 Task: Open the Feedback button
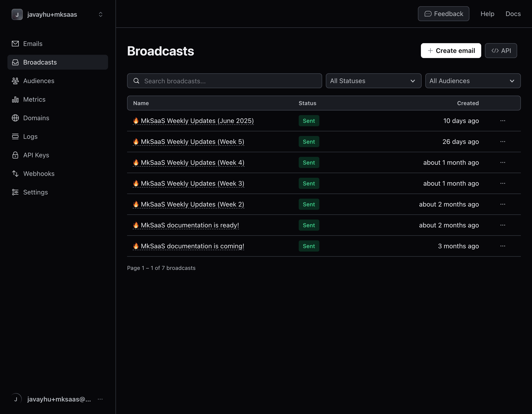(x=444, y=14)
